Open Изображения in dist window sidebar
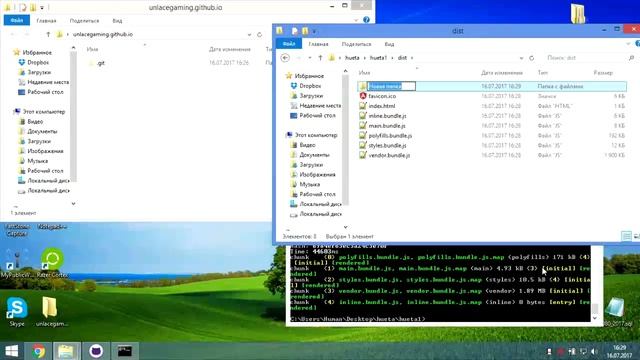640x360 pixels. pyautogui.click(x=317, y=174)
